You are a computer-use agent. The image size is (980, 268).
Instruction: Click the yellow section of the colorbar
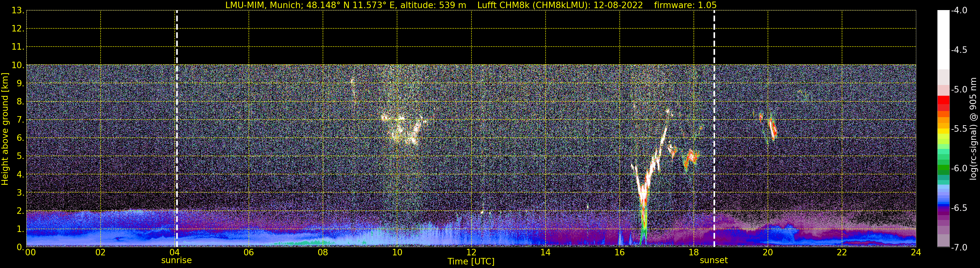coord(943,132)
